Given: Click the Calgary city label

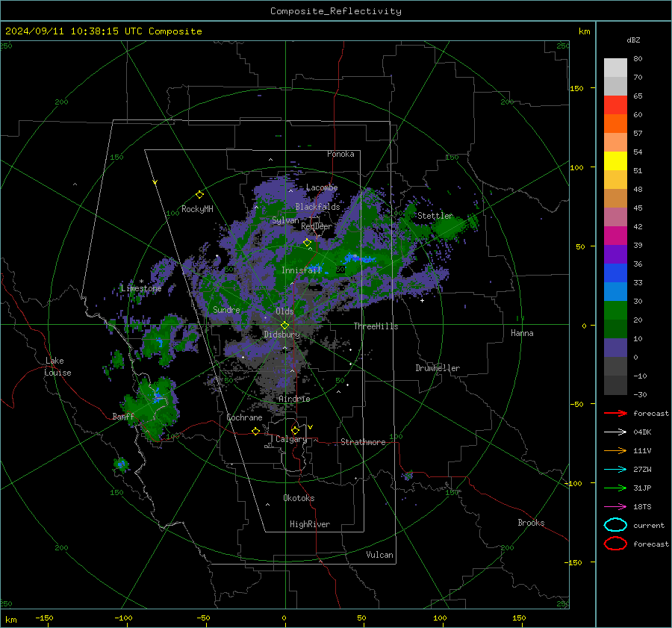Looking at the screenshot, I should click(291, 439).
